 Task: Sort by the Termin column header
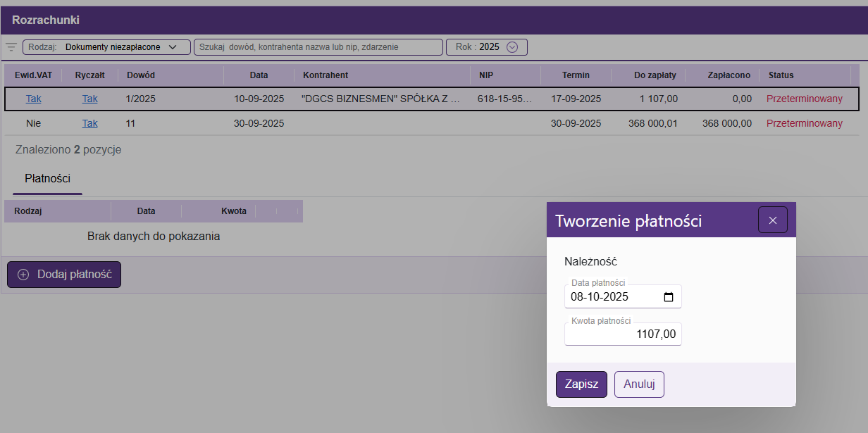[576, 75]
